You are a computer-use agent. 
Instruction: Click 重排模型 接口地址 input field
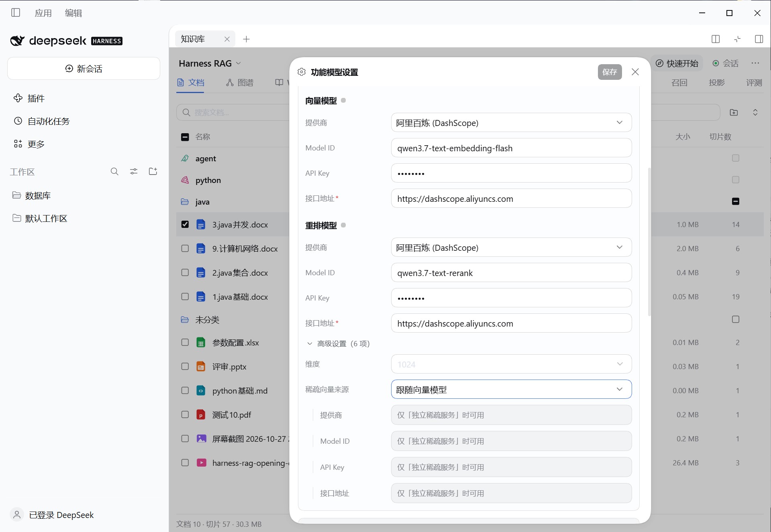tap(511, 323)
